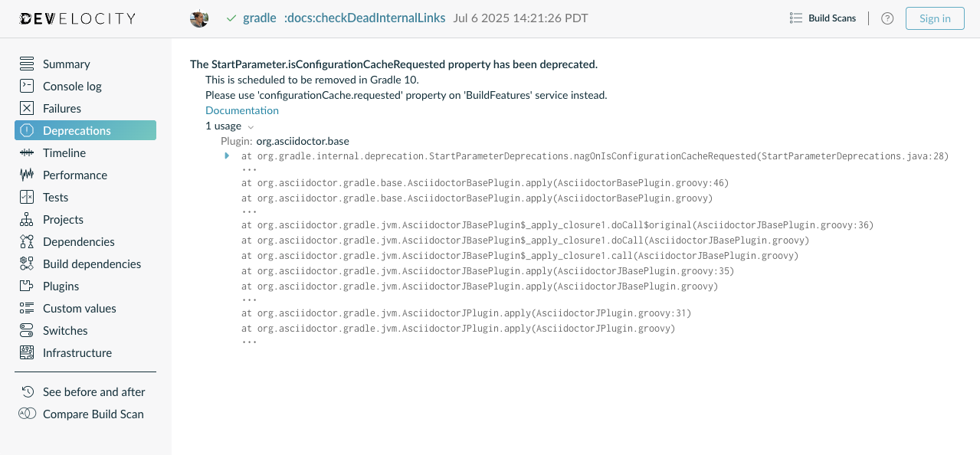
Task: View the Projects section
Action: [63, 219]
